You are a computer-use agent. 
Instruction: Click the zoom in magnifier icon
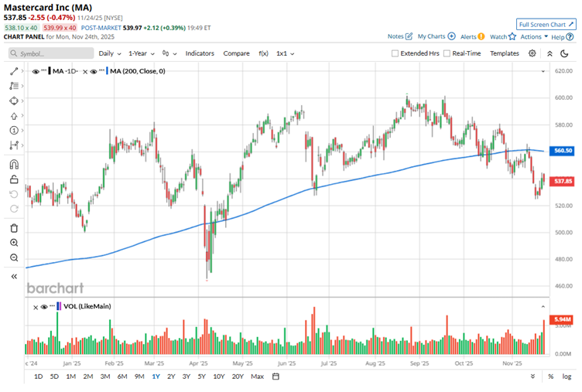(14, 243)
